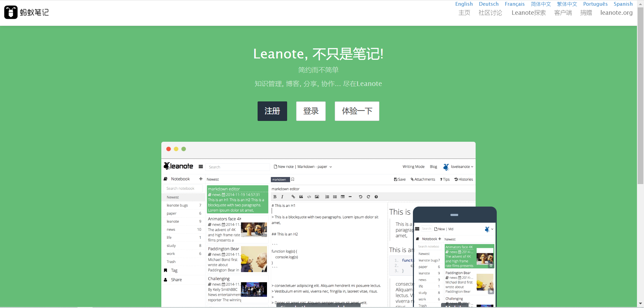The width and height of the screenshot is (644, 308).
Task: Click New note in the preview app header
Action: 284,167
